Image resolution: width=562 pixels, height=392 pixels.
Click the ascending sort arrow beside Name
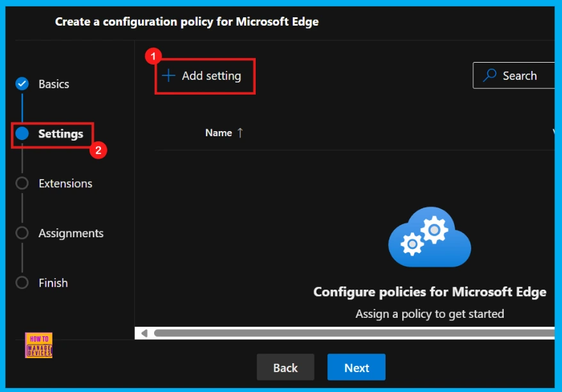(x=240, y=133)
